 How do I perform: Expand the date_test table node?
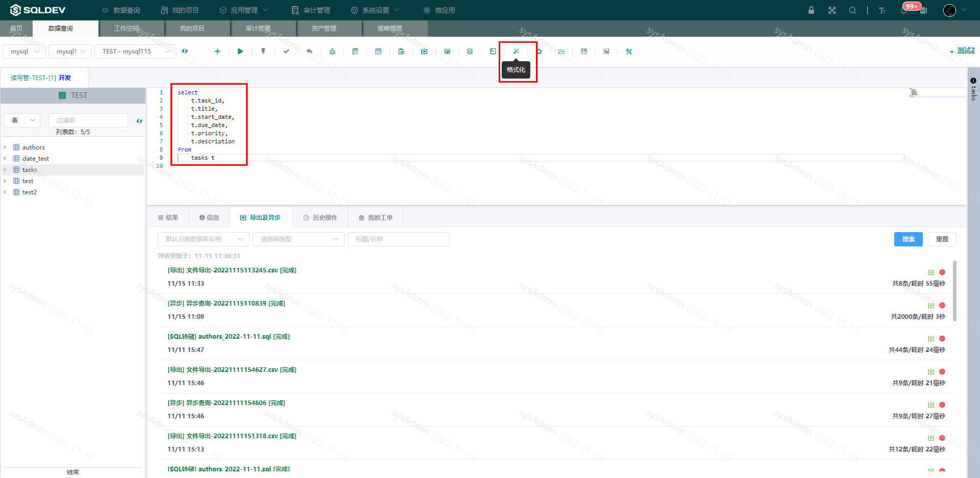[x=5, y=159]
